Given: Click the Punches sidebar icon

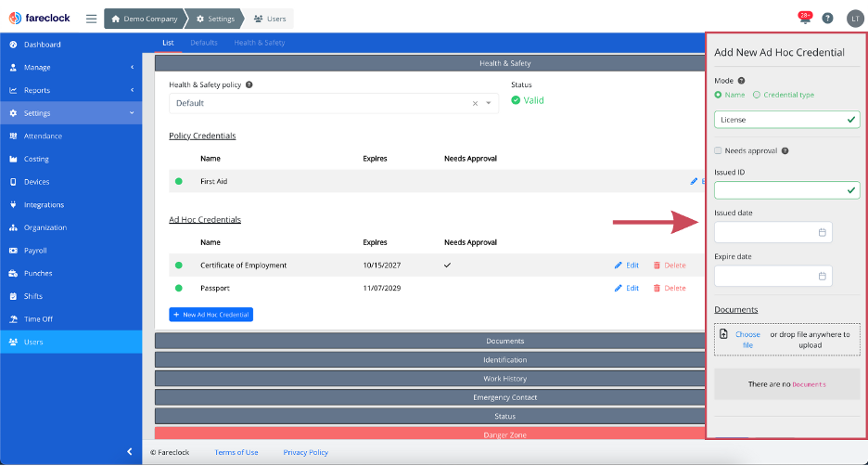Looking at the screenshot, I should [13, 273].
